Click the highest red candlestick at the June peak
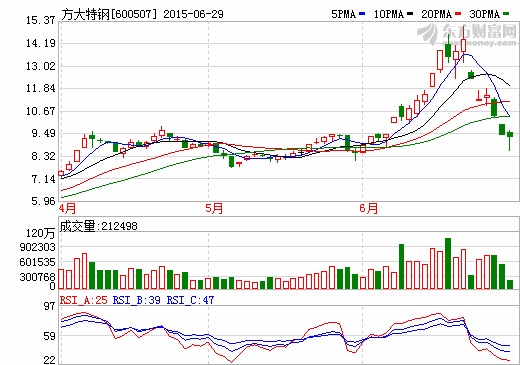This screenshot has height=365, width=520. click(x=463, y=45)
